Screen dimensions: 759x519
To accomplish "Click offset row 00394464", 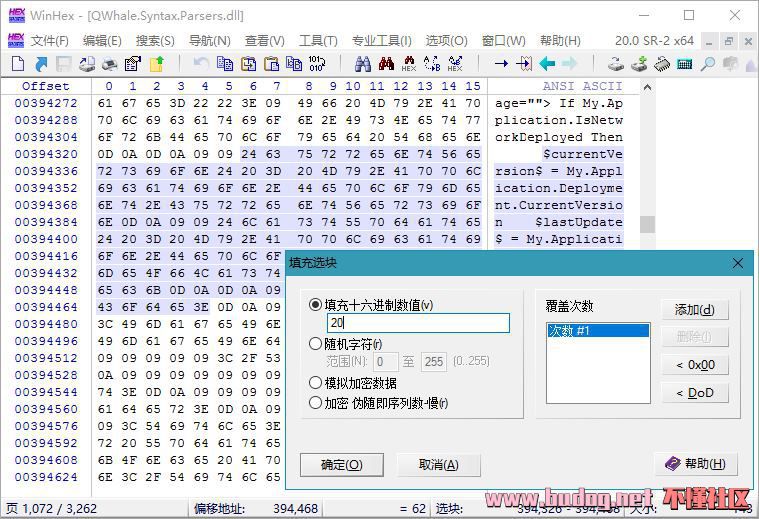I will click(x=46, y=307).
